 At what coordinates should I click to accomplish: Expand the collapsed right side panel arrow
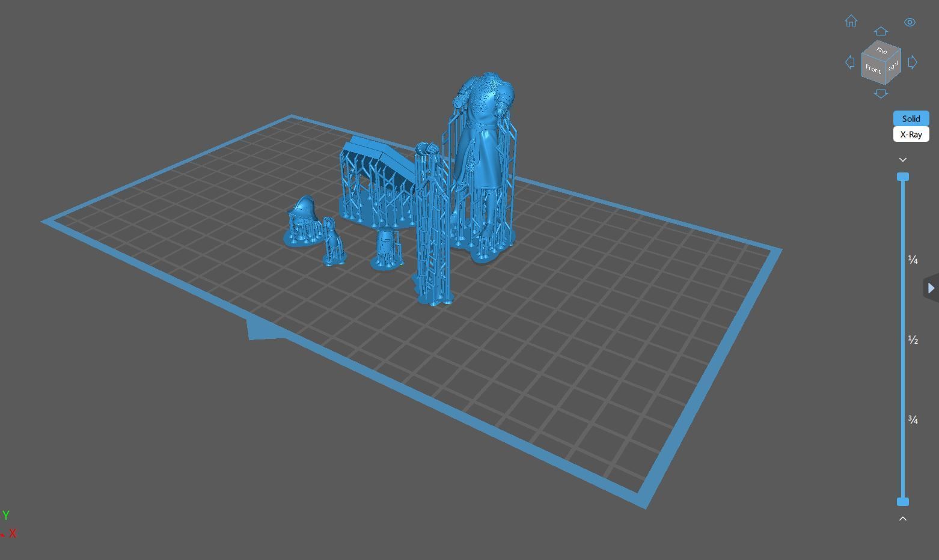tap(931, 288)
